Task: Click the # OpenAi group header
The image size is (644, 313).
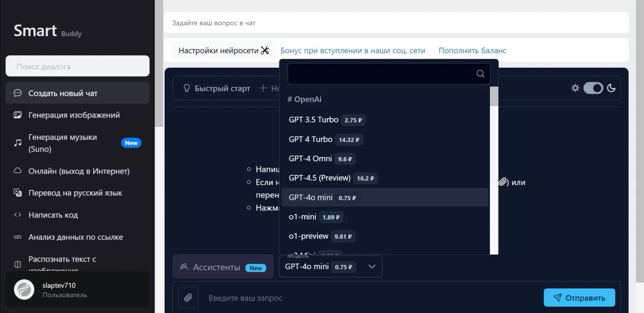Action: tap(304, 99)
